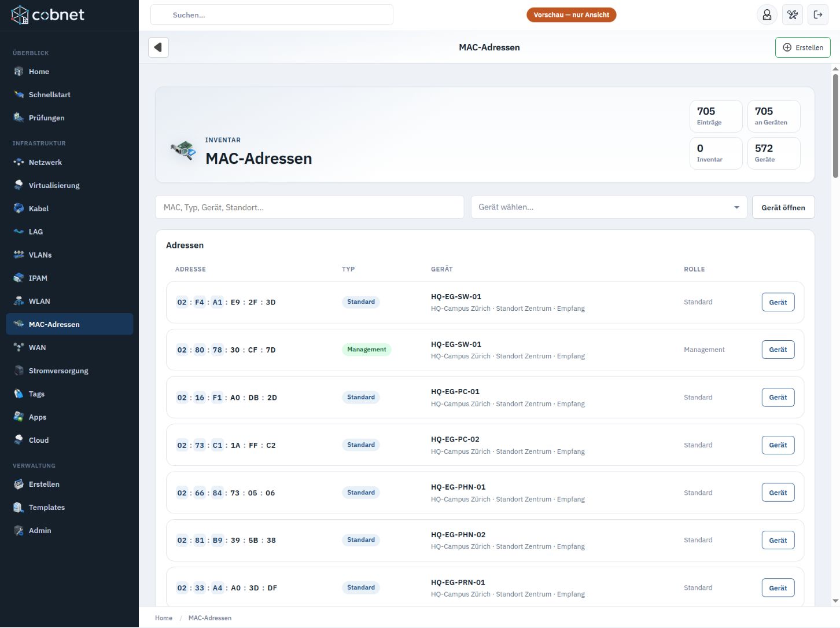840x628 pixels.
Task: Click Gerät button for MAC 02:80:78:30:CF:7D
Action: [x=778, y=350]
